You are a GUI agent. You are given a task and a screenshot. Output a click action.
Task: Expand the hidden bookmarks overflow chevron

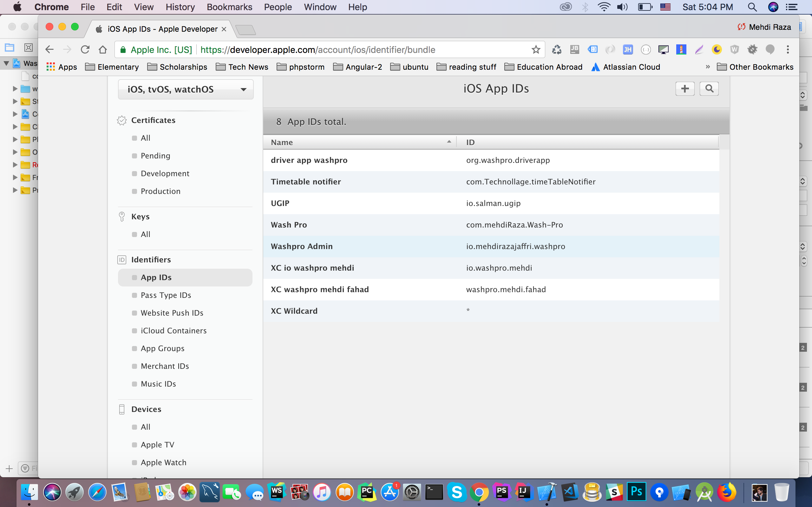708,67
